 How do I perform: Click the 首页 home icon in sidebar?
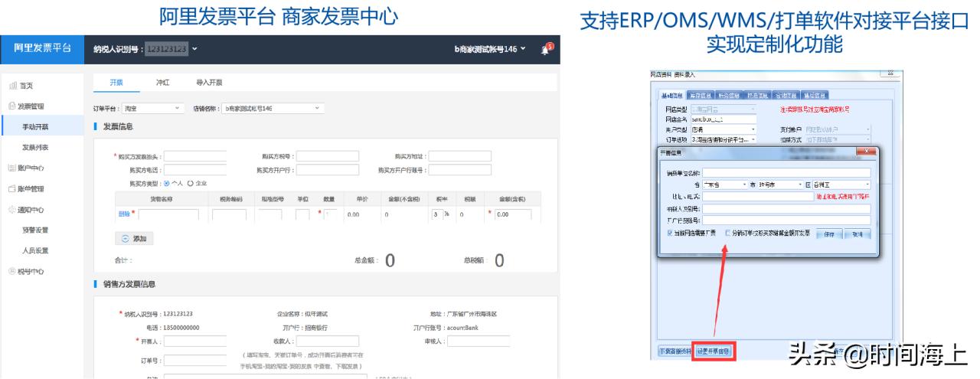click(11, 86)
